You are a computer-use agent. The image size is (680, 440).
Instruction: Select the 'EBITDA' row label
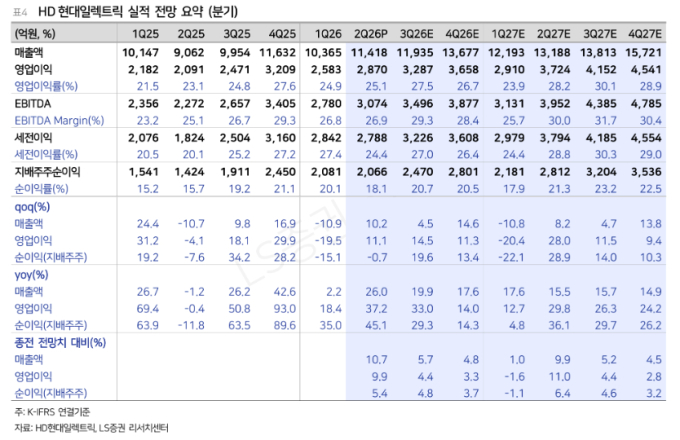[x=33, y=104]
